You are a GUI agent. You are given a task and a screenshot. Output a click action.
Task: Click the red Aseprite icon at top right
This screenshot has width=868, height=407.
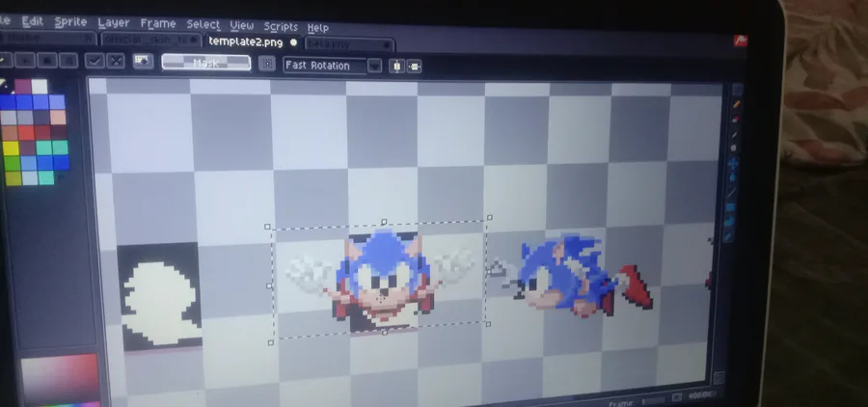coord(741,41)
